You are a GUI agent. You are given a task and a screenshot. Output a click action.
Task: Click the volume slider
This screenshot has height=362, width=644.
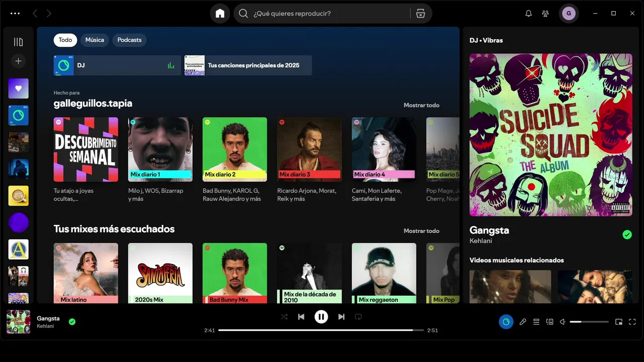click(589, 322)
